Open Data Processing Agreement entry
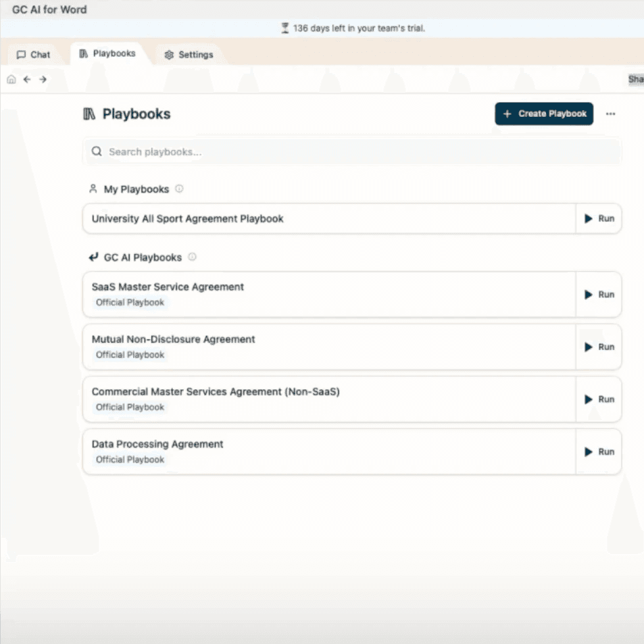 click(x=329, y=452)
